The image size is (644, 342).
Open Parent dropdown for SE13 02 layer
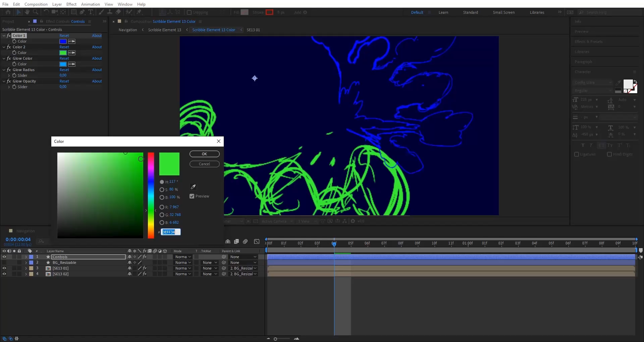point(243,274)
